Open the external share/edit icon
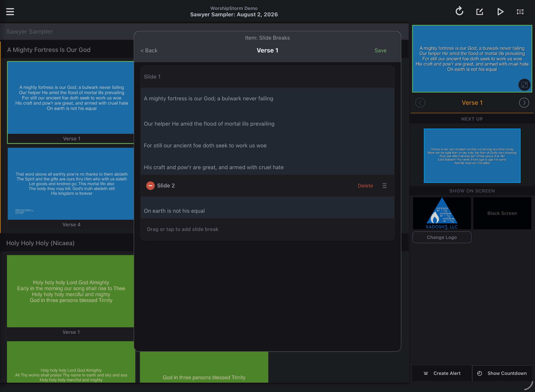This screenshot has height=392, width=535. coord(480,12)
